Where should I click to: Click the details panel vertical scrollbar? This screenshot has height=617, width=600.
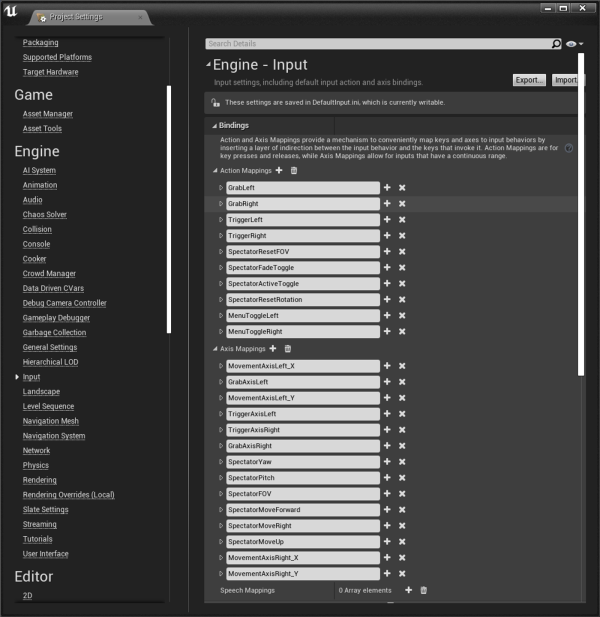click(581, 214)
